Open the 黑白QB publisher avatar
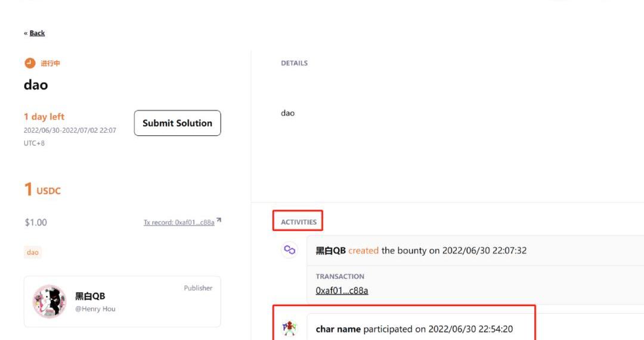Viewport: 644px width, 340px height. [49, 301]
